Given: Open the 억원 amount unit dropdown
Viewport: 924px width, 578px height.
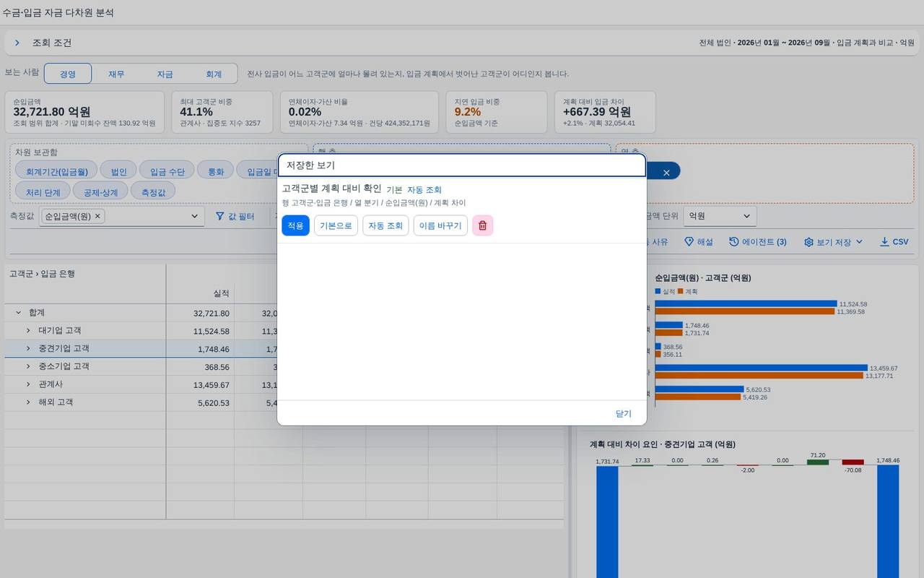Looking at the screenshot, I should [720, 216].
